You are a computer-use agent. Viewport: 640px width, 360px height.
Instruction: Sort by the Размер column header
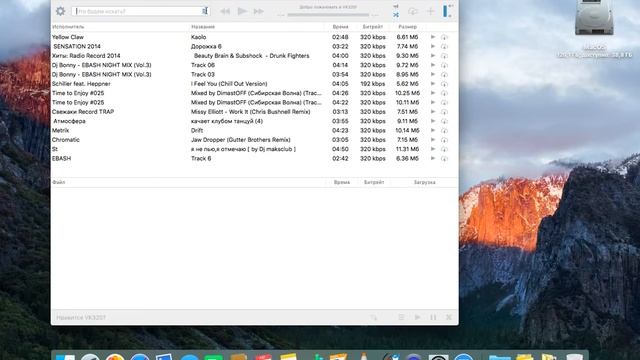click(407, 27)
